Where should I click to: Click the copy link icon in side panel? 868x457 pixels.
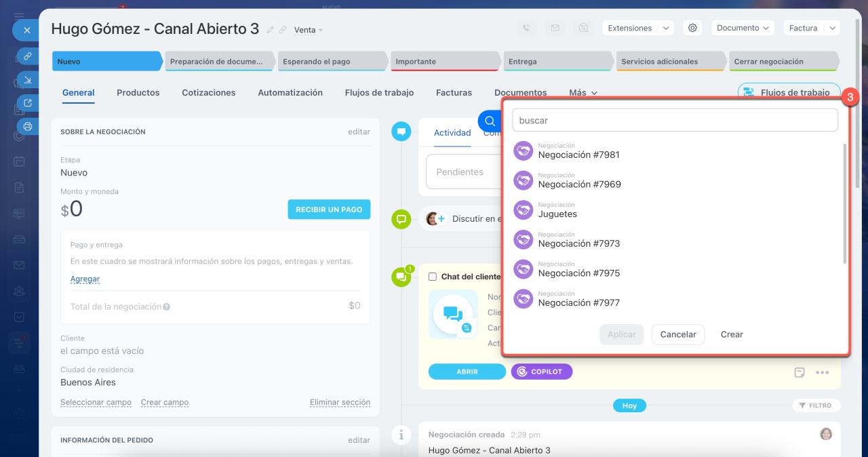tap(27, 56)
